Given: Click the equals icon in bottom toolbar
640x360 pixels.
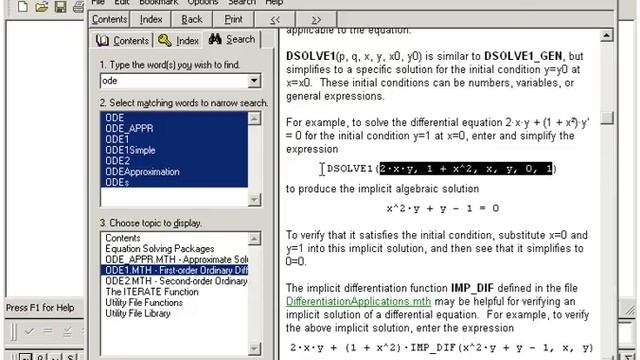Looking at the screenshot, I should [x=48, y=331].
